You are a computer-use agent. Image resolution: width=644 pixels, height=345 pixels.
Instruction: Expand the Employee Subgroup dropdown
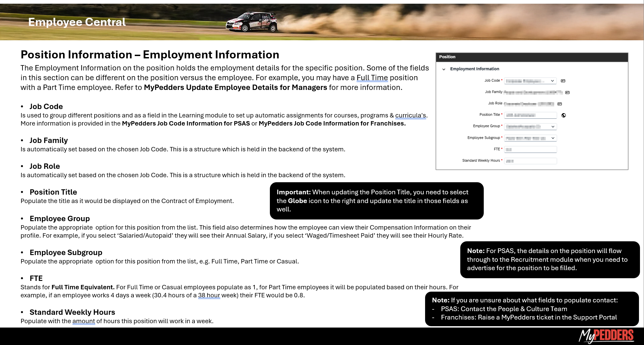click(x=552, y=138)
